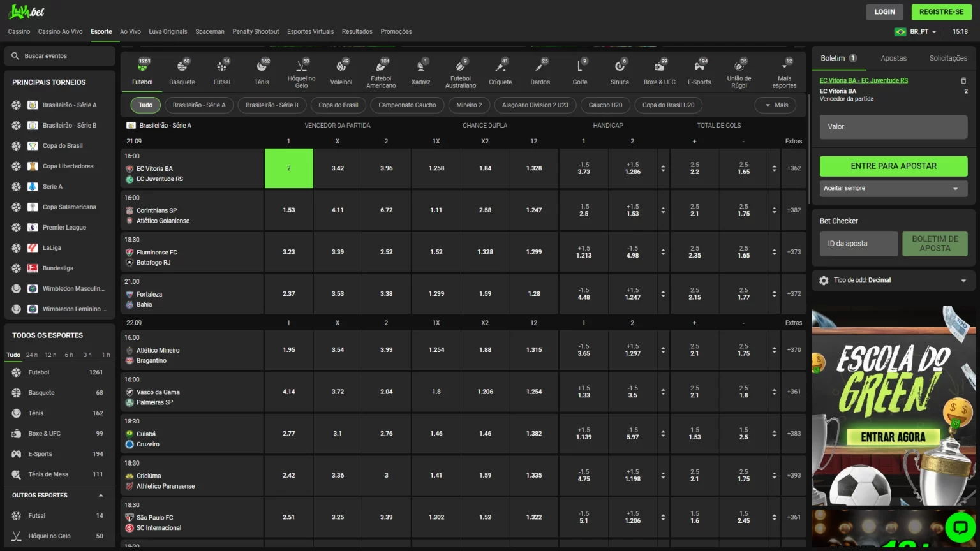Screen dimensions: 980x551
Task: Pick São Paulo FC home odd 2.51
Action: click(289, 517)
